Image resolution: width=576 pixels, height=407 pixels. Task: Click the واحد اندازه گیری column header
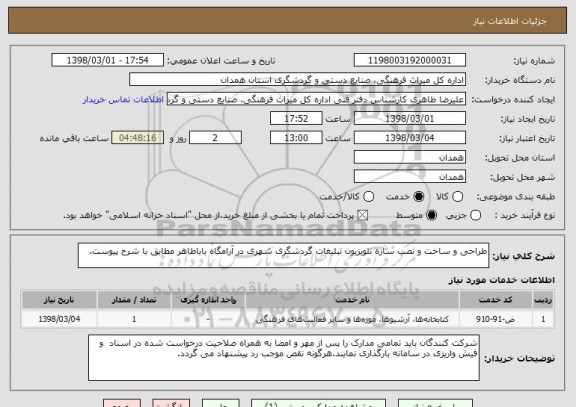click(208, 300)
